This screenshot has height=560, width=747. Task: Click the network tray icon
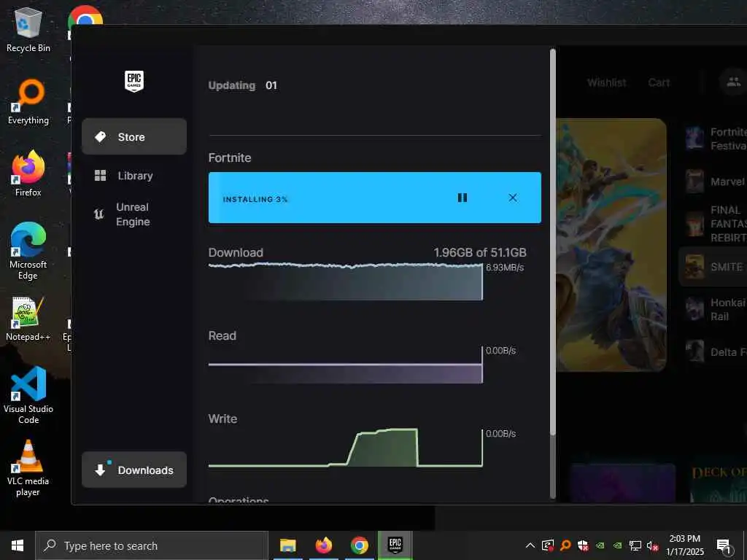[635, 545]
